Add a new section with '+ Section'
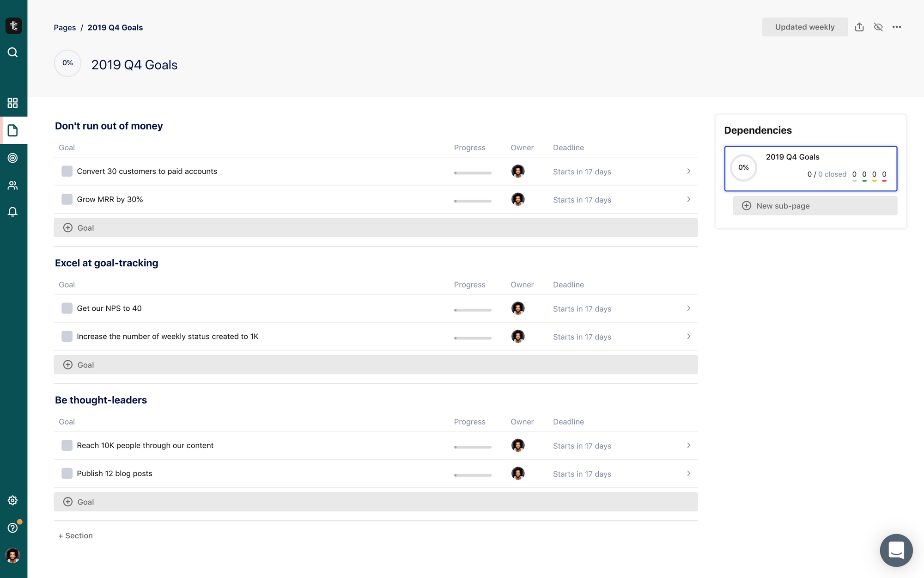The width and height of the screenshot is (924, 578). pos(76,536)
